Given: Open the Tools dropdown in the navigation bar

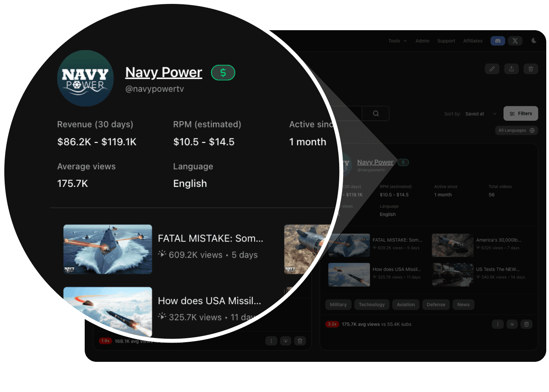Looking at the screenshot, I should tap(397, 41).
